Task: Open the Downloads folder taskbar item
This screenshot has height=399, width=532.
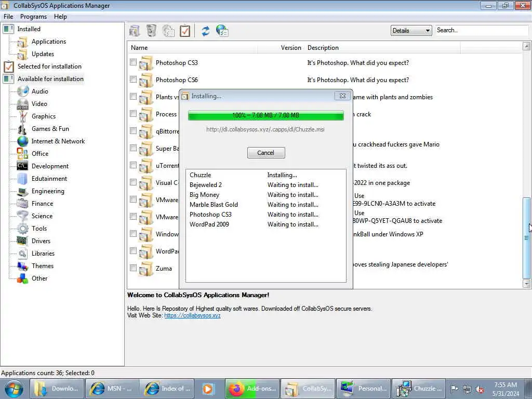Action: pyautogui.click(x=57, y=389)
